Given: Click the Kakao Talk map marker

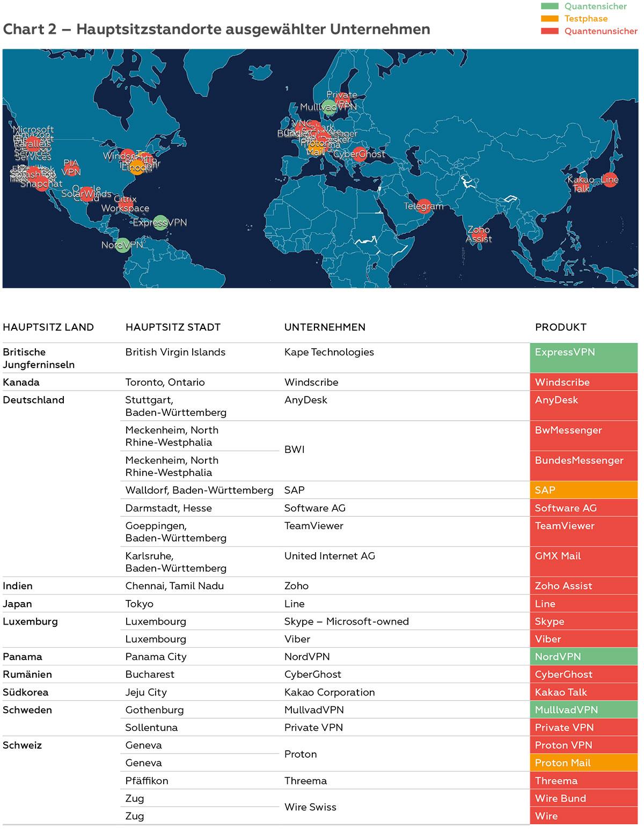Looking at the screenshot, I should 581,184.
